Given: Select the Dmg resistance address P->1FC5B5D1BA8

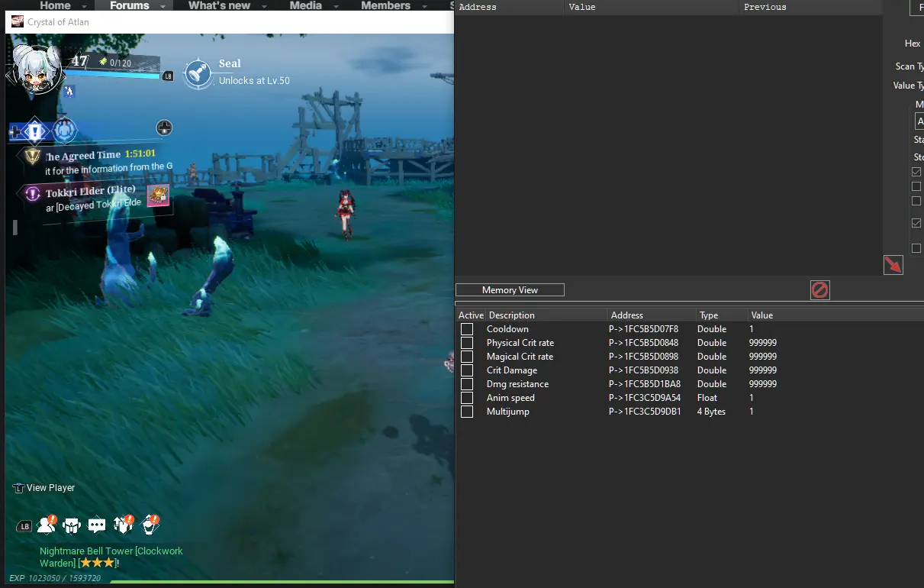Looking at the screenshot, I should [645, 384].
